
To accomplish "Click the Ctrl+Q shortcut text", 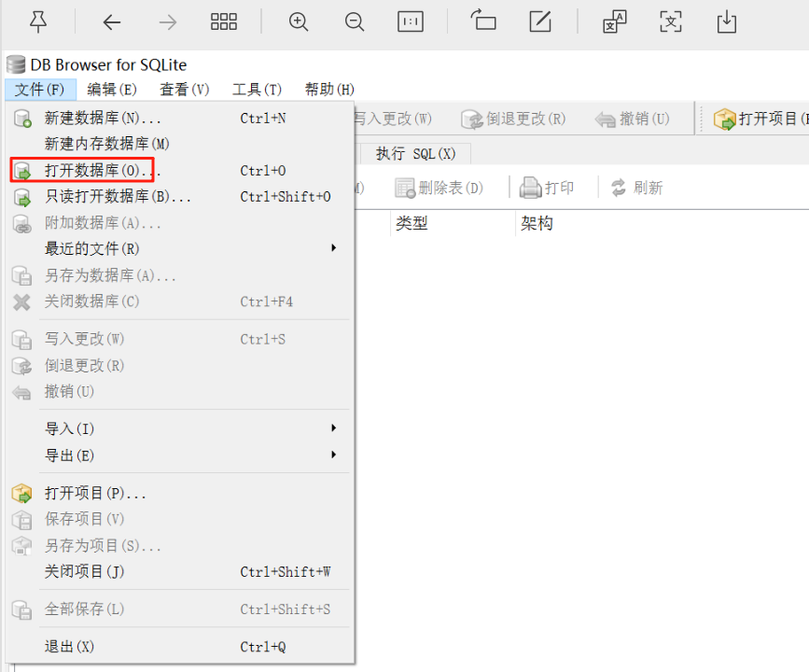I will coord(263,647).
